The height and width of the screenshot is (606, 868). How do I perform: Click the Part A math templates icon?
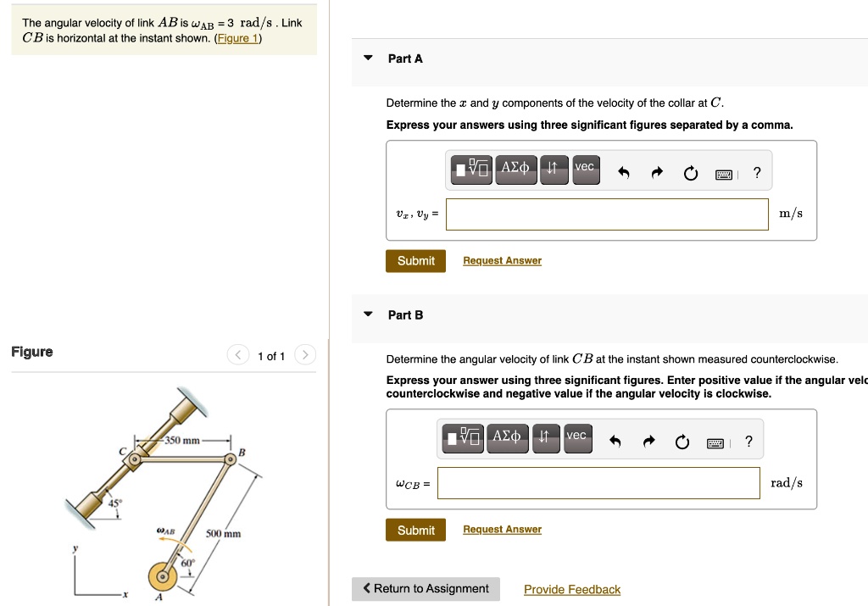pyautogui.click(x=471, y=170)
